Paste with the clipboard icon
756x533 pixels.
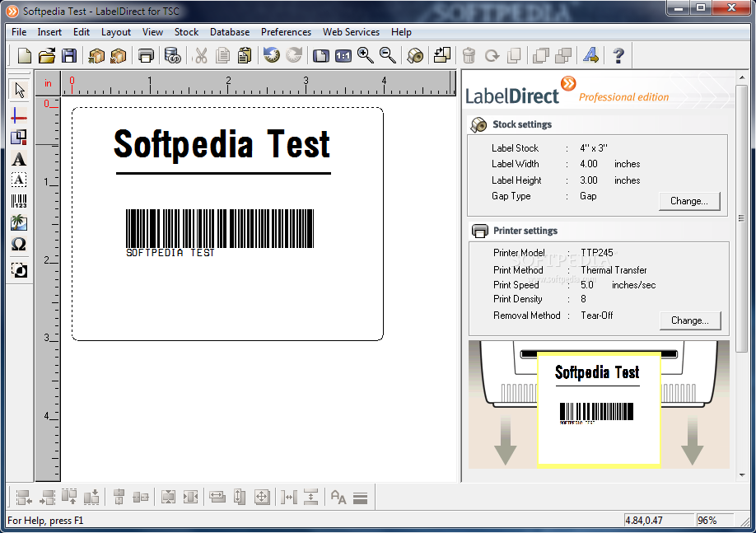pyautogui.click(x=245, y=55)
